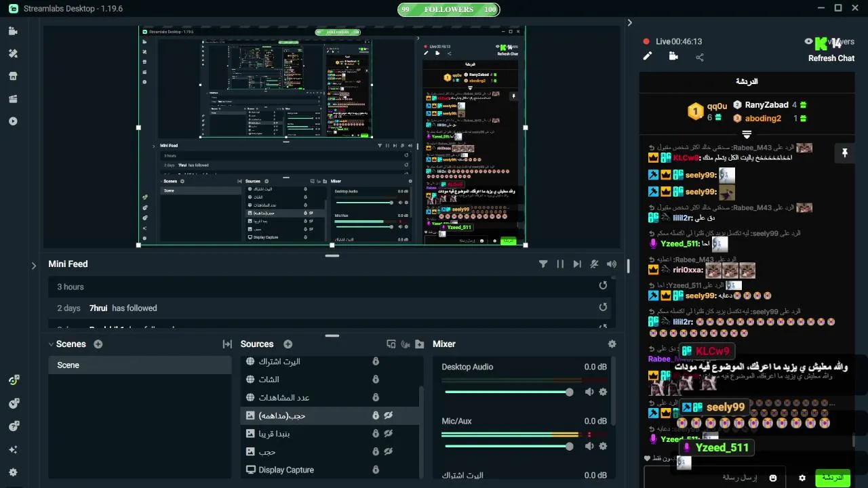The width and height of the screenshot is (868, 488).
Task: Click the green الدردشة chat send button
Action: point(833,477)
